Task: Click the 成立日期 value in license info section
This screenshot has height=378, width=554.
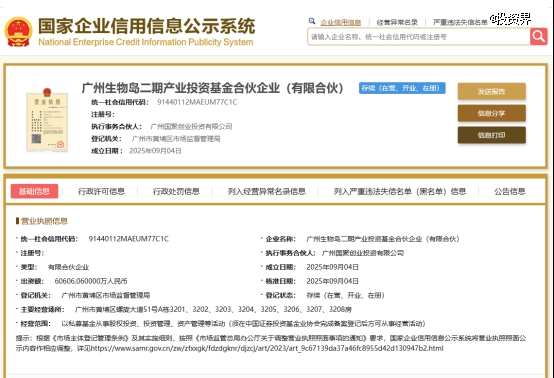Action: (x=332, y=267)
